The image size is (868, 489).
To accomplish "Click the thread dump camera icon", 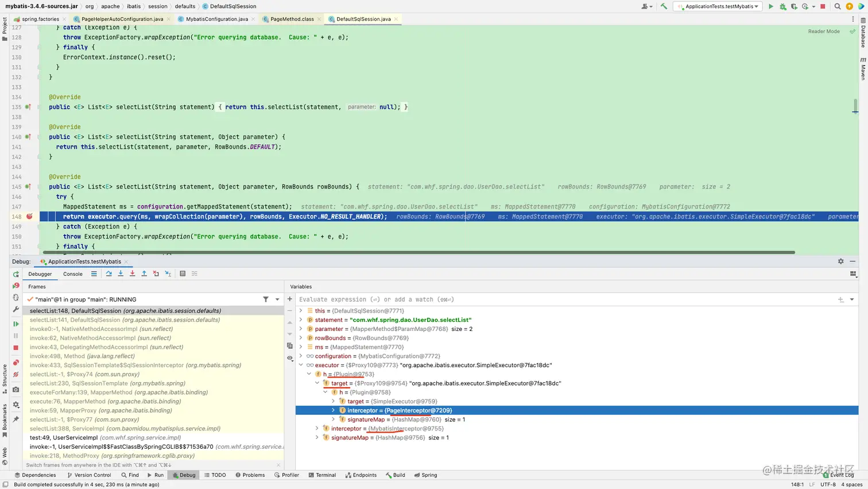I will [x=16, y=390].
